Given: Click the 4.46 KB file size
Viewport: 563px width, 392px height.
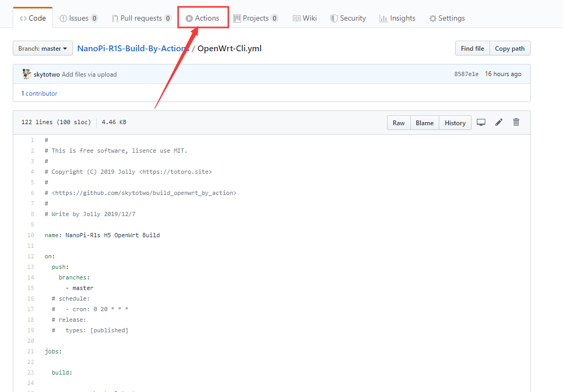Looking at the screenshot, I should 114,122.
